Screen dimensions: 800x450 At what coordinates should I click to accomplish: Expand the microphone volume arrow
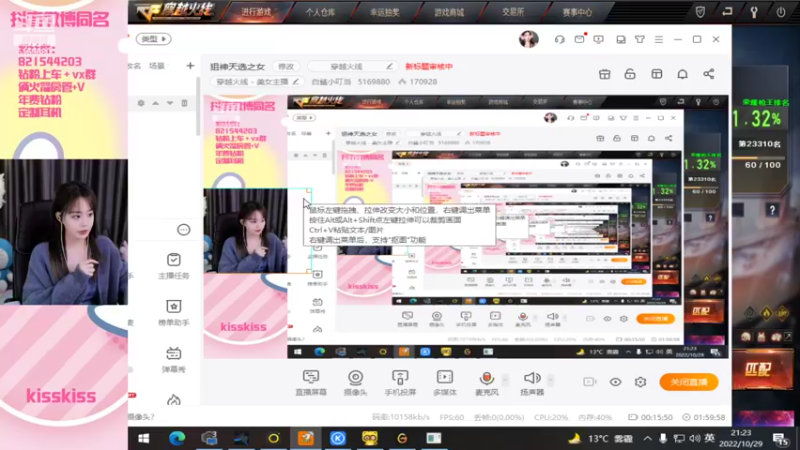point(506,380)
